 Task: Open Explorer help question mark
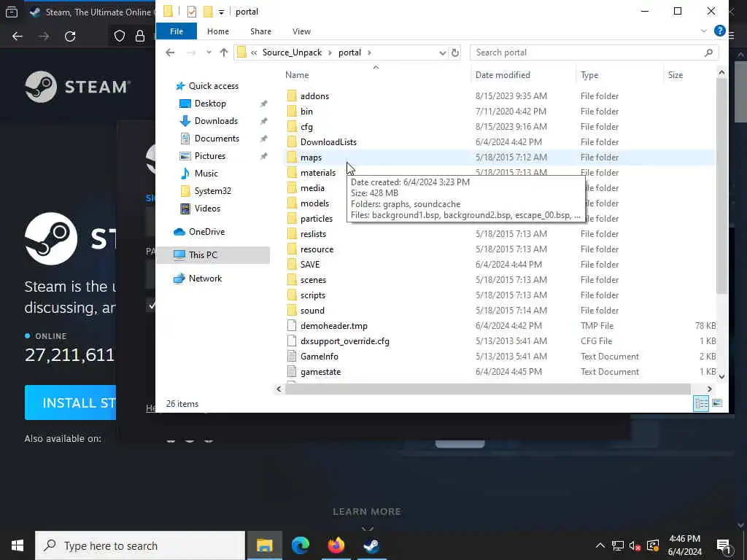click(720, 31)
